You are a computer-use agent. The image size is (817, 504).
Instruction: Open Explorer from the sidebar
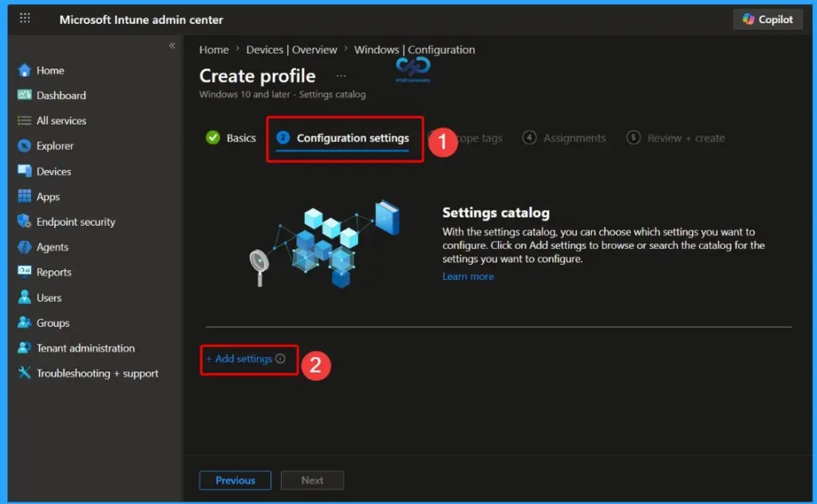pos(55,146)
